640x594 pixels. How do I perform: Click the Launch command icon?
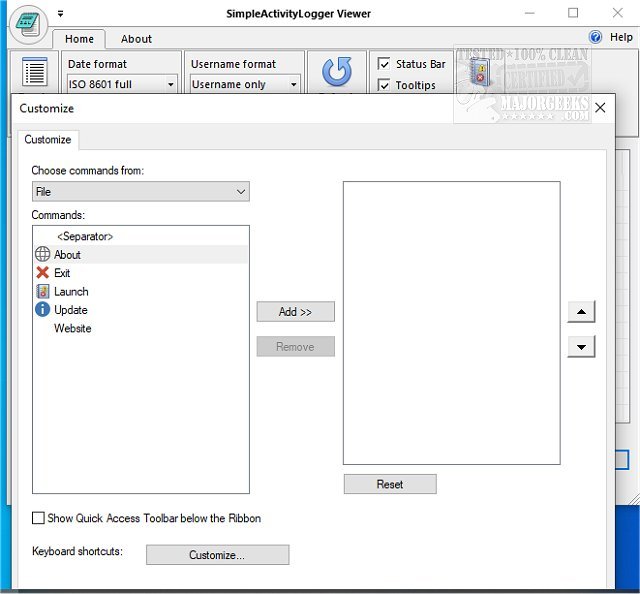coord(42,291)
